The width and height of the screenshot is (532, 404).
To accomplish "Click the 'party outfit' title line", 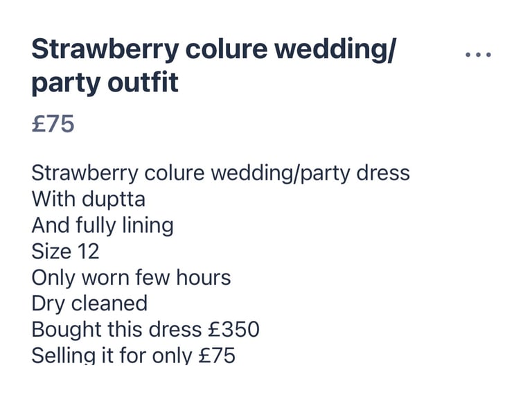I will pyautogui.click(x=105, y=84).
